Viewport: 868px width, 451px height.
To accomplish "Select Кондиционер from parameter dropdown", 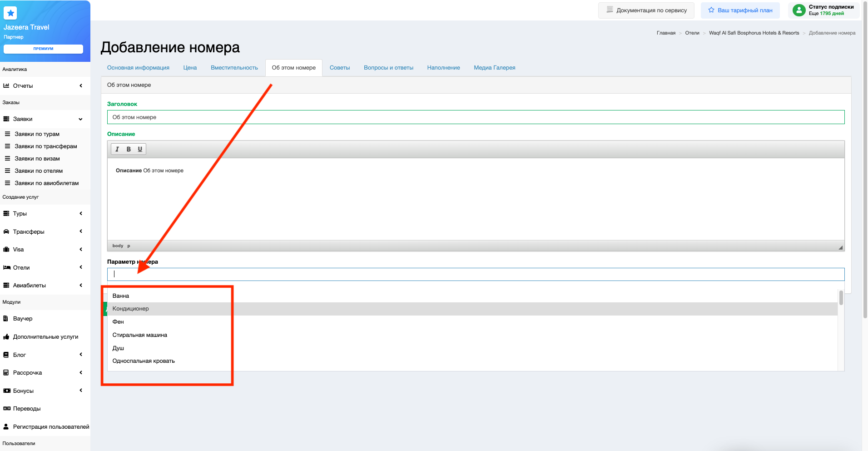I will 131,309.
